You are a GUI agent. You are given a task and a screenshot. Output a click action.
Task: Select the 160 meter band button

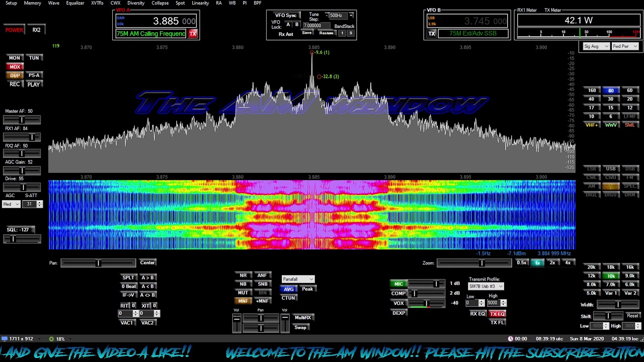592,90
